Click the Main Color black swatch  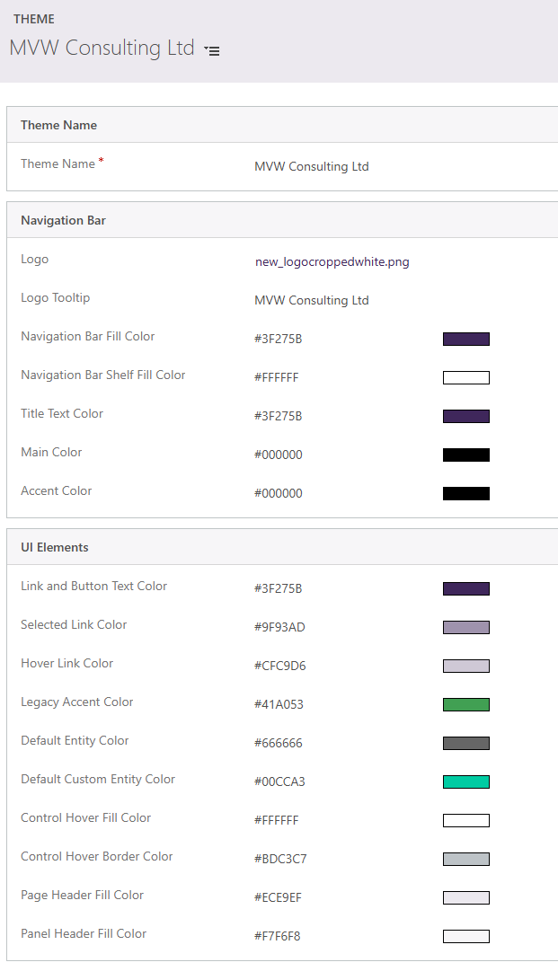point(465,455)
